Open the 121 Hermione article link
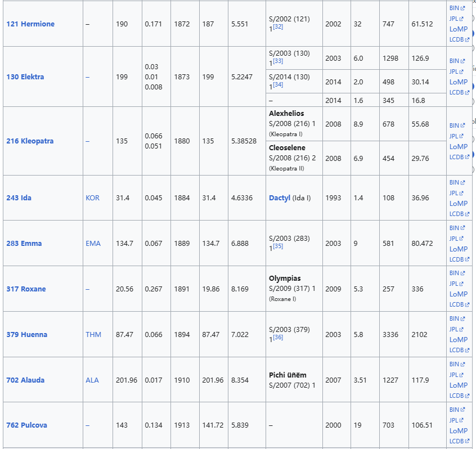 pos(30,24)
